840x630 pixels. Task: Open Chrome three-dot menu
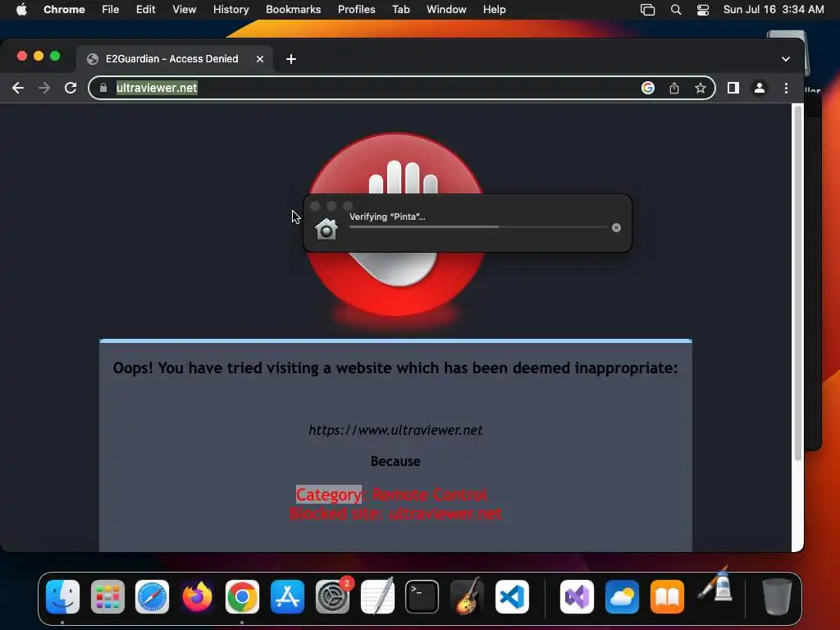[786, 88]
